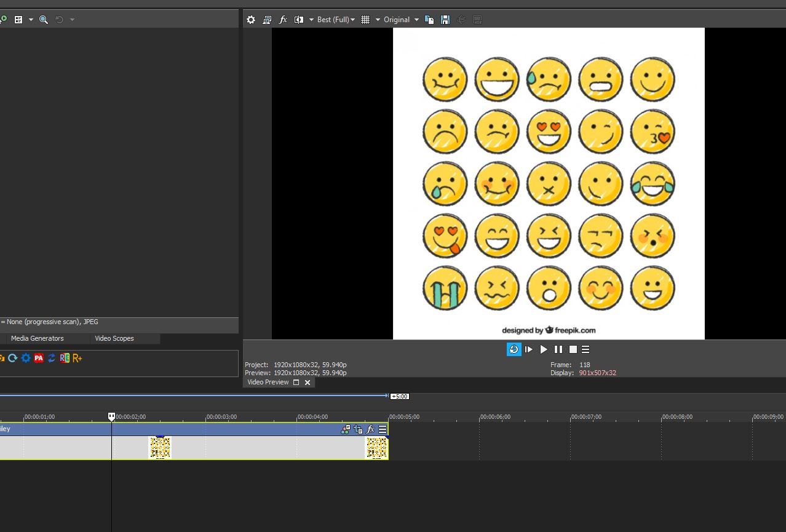The image size is (786, 532).
Task: Click the blue clip header bar
Action: [194, 429]
